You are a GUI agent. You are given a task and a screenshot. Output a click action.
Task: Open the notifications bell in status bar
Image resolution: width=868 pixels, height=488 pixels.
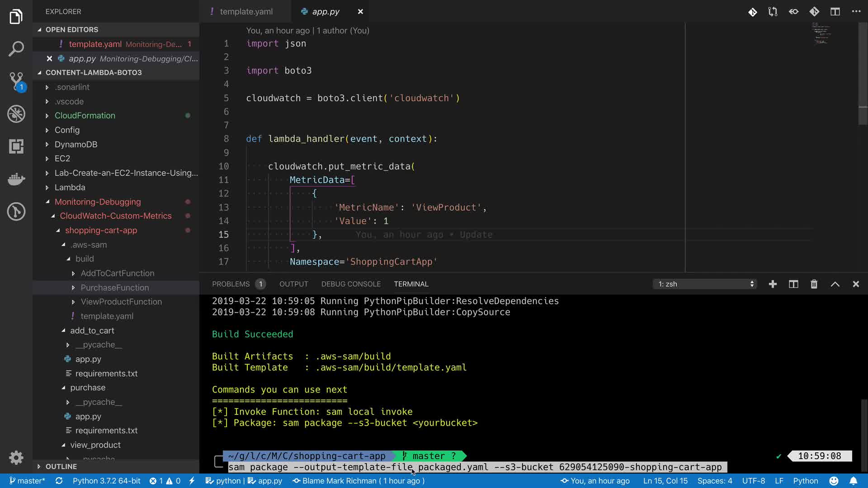(853, 481)
